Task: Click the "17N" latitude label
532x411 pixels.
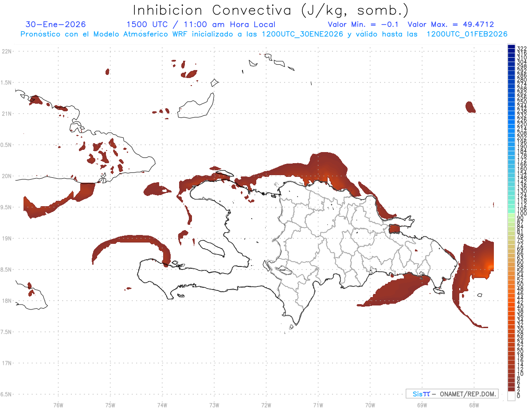Action: click(6, 363)
